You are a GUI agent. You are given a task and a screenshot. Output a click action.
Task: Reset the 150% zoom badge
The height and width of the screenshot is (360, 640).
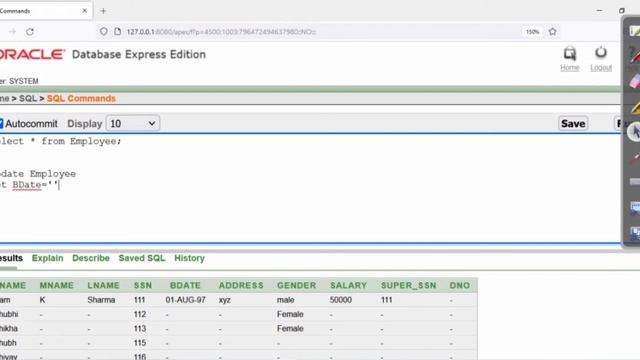click(x=532, y=31)
